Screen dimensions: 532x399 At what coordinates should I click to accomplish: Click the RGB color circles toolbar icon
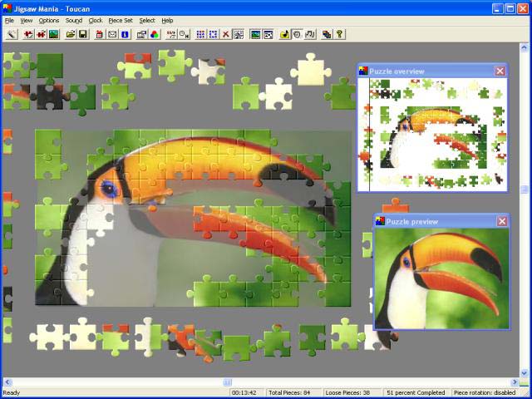point(155,34)
